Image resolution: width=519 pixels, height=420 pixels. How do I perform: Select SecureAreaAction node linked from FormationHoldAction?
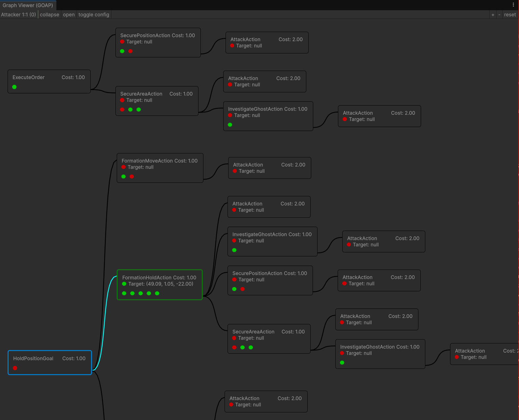click(269, 339)
